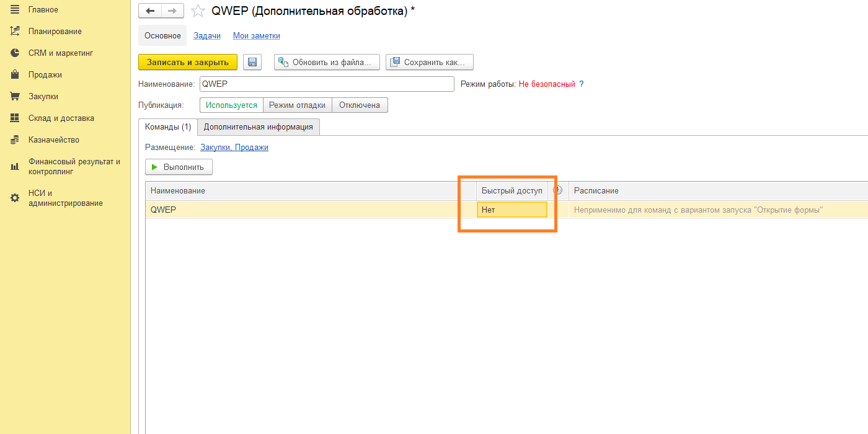868x434 pixels.
Task: Click the Закупки cart icon
Action: [x=15, y=97]
